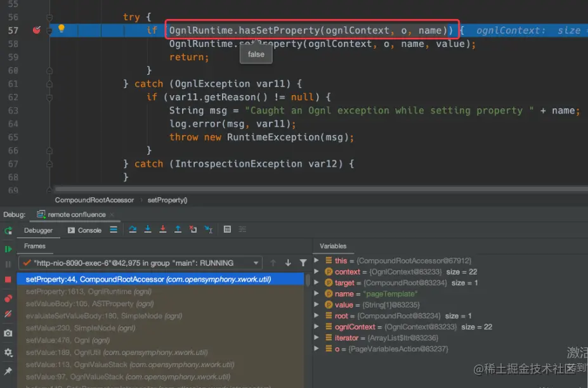Click the frames list vertical scrollbar
Viewport: 588px width, 388px height.
308,280
